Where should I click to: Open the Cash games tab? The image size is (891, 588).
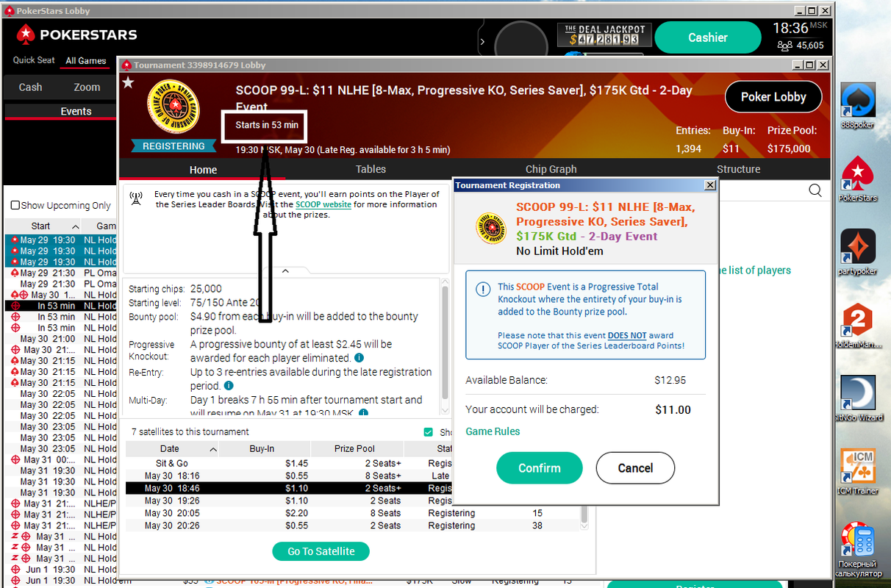click(x=30, y=87)
